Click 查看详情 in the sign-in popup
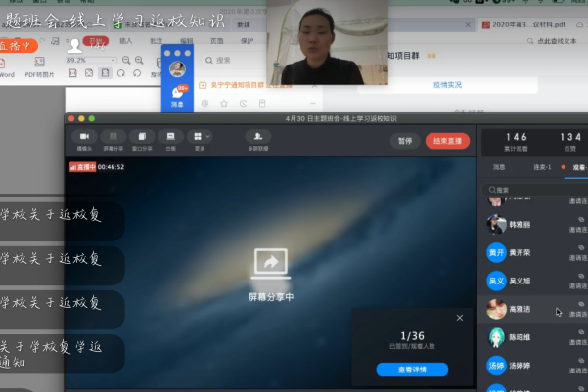This screenshot has width=588, height=392. click(x=412, y=370)
